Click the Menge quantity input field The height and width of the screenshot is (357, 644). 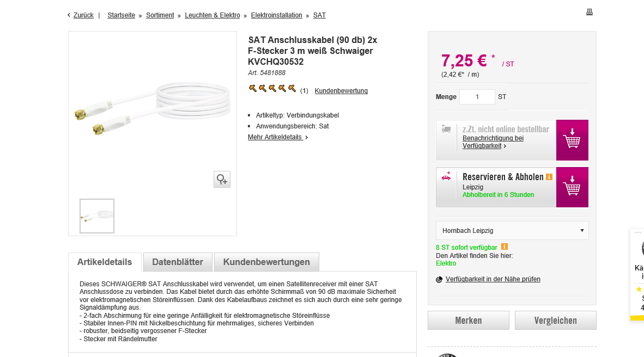[x=477, y=97]
